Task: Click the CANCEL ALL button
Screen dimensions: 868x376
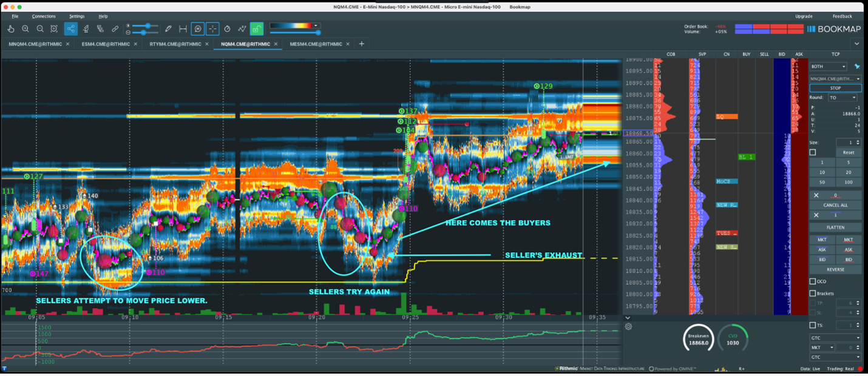Action: tap(835, 205)
